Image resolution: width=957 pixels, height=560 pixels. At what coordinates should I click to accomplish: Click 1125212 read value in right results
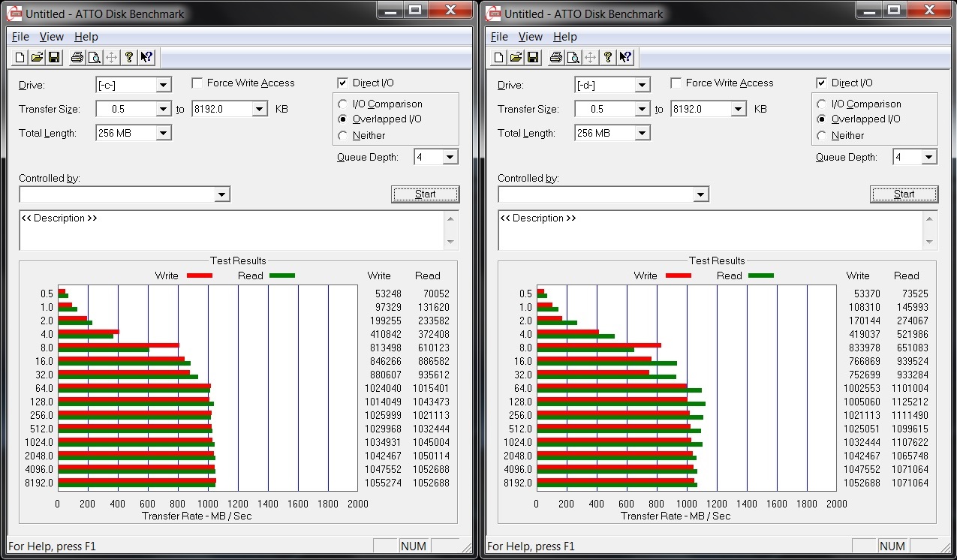pos(910,402)
